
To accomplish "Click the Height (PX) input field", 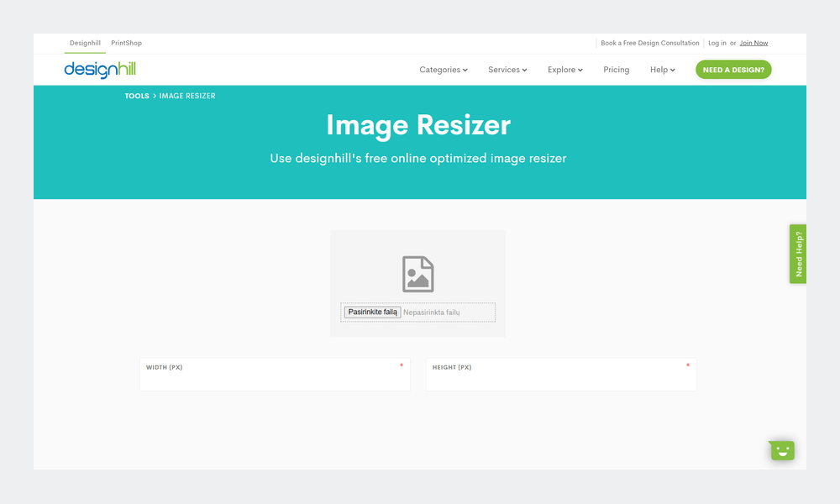I will 561,375.
